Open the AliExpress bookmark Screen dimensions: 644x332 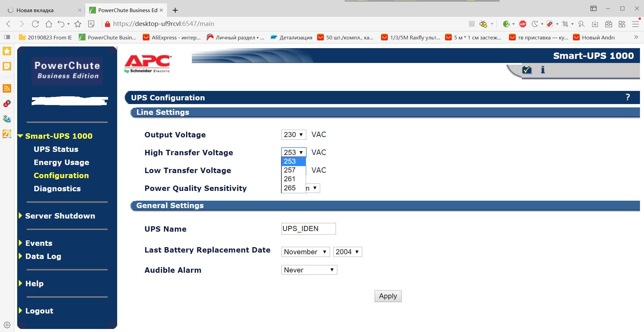click(172, 37)
